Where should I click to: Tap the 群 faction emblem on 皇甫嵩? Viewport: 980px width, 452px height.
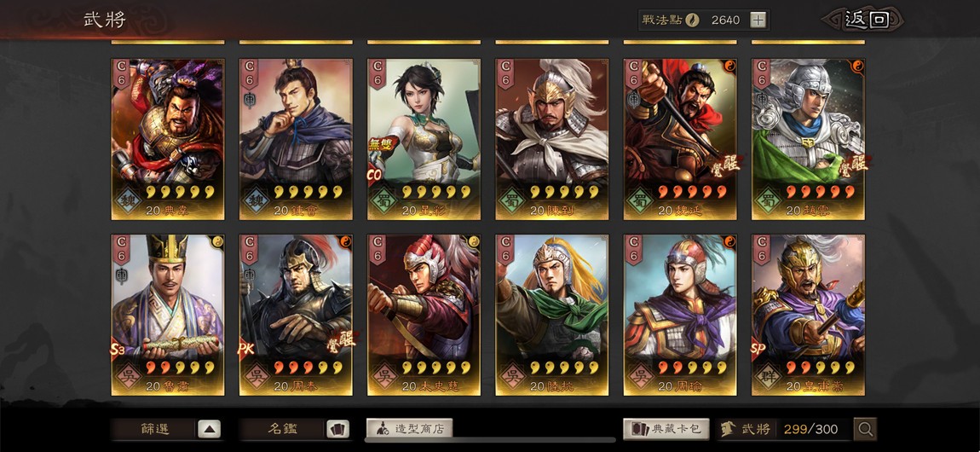point(768,377)
